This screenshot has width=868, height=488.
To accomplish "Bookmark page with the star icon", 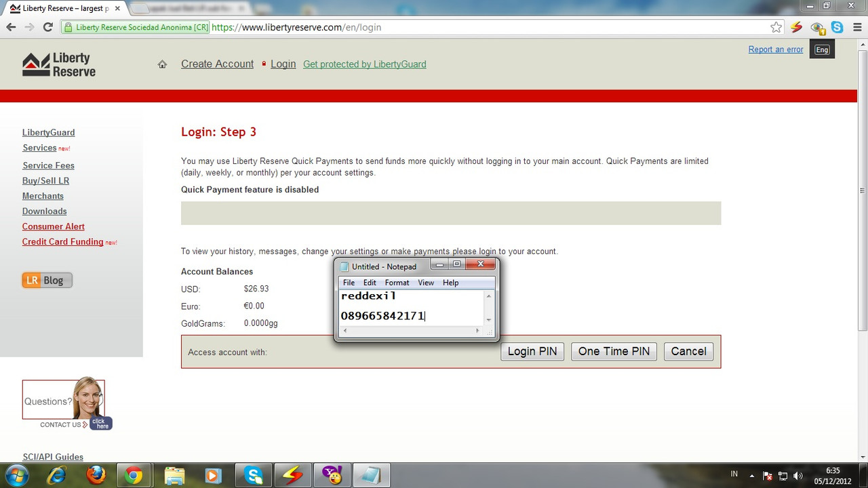I will pyautogui.click(x=776, y=27).
